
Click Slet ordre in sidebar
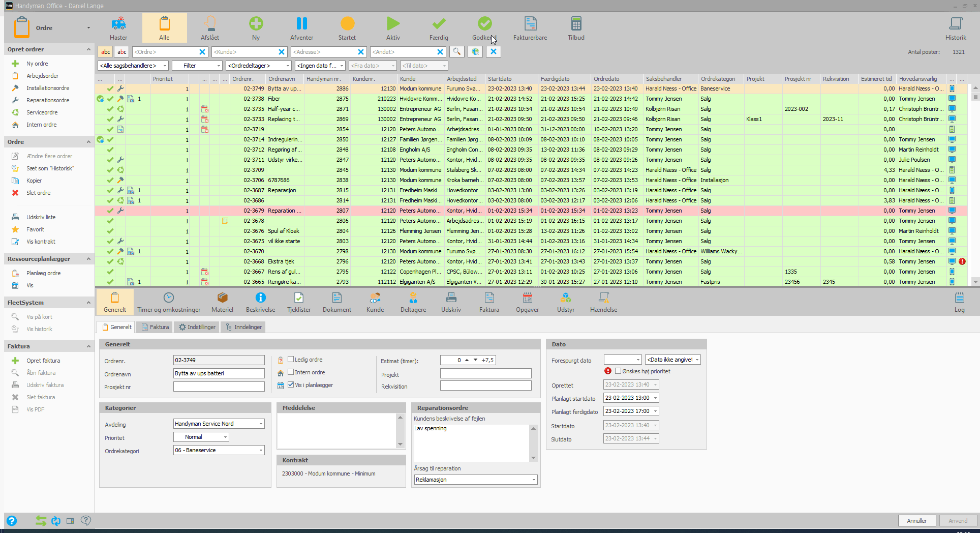click(38, 193)
